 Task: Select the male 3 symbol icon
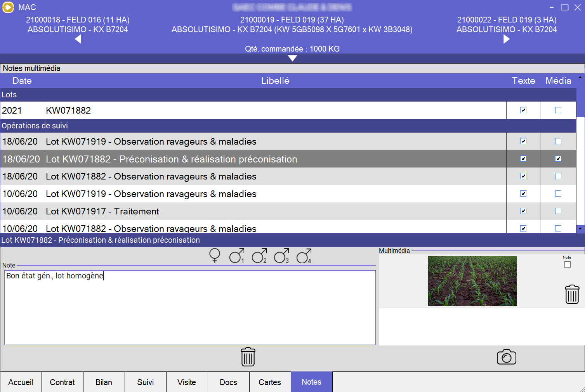[281, 256]
